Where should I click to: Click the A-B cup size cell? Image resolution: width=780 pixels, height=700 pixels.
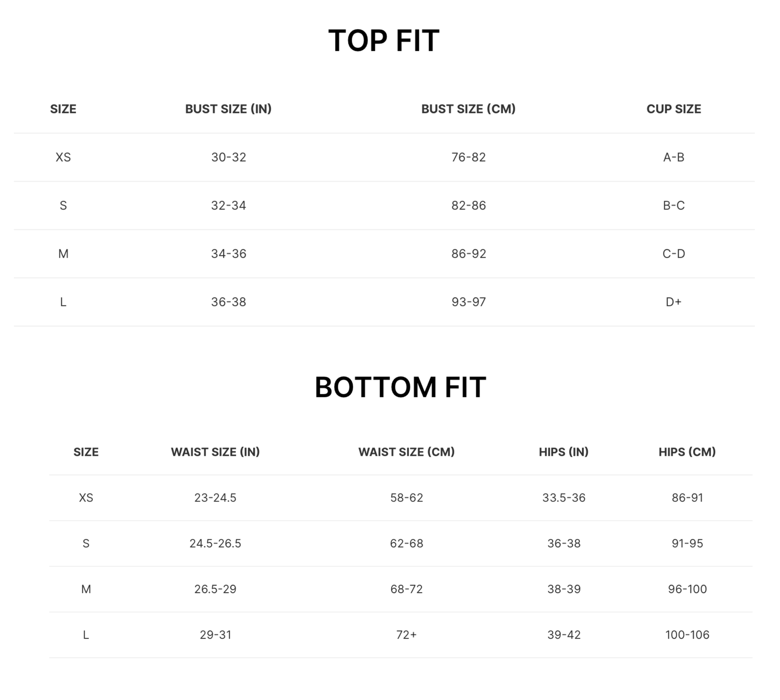click(x=673, y=157)
